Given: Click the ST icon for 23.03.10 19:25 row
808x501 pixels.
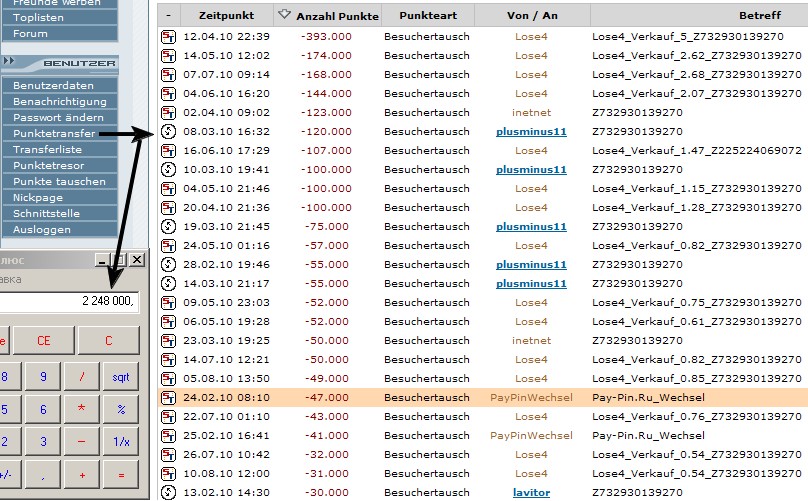Looking at the screenshot, I should [169, 341].
